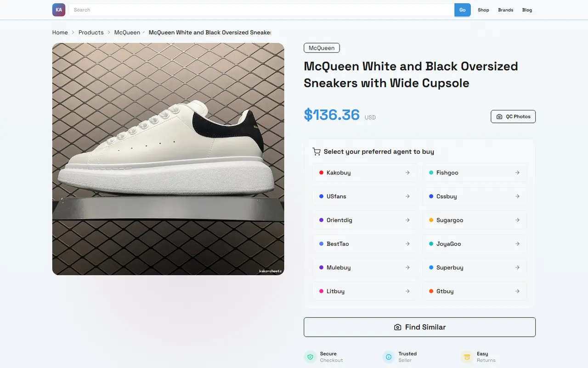The height and width of the screenshot is (368, 588).
Task: Click the Trusted Seller info icon
Action: coord(389,357)
